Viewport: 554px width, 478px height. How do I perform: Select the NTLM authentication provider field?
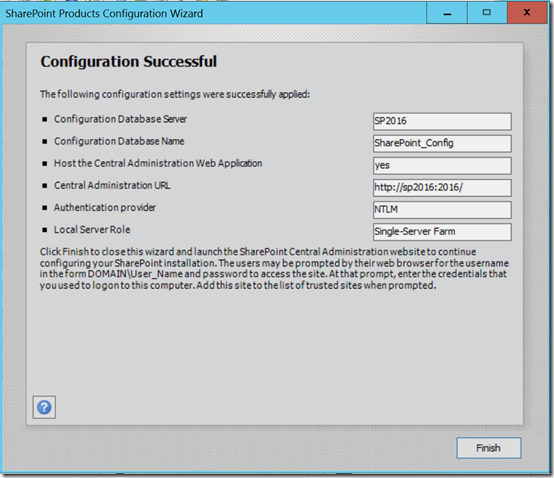442,210
